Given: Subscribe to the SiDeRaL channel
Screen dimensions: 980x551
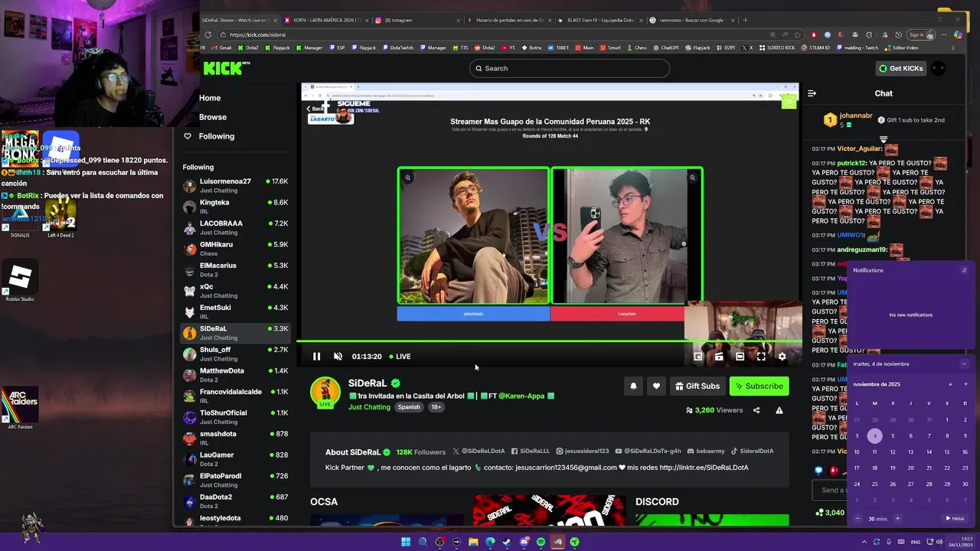Looking at the screenshot, I should tap(759, 386).
